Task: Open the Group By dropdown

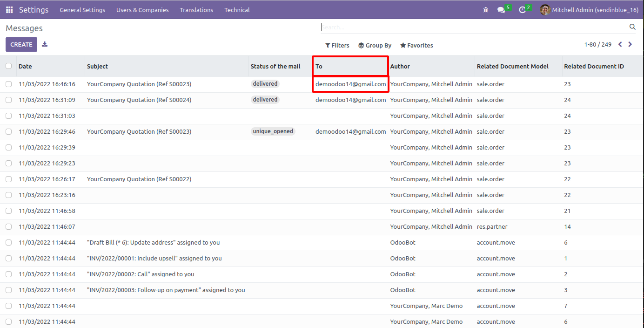Action: [375, 46]
